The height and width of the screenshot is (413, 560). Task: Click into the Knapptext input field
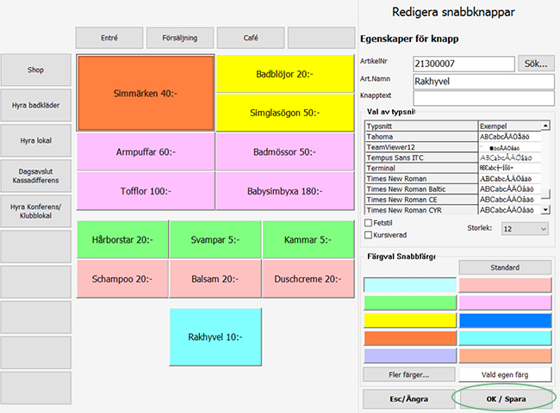coord(484,98)
